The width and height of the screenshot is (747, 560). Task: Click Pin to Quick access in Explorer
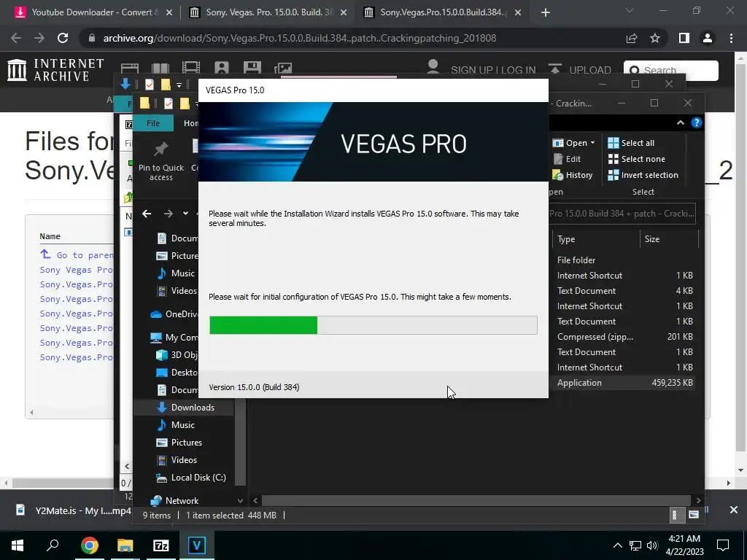click(161, 161)
